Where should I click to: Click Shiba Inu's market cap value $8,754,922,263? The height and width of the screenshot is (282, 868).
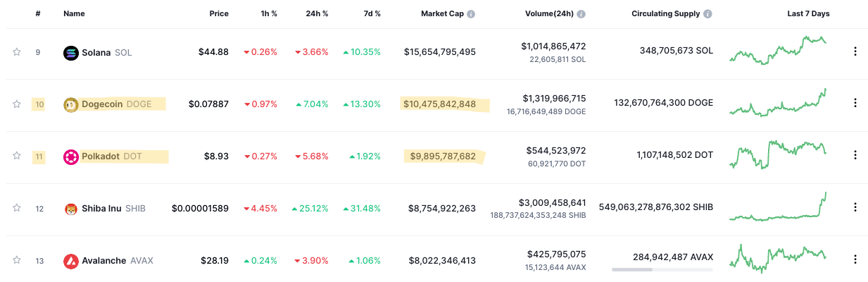[x=441, y=209]
